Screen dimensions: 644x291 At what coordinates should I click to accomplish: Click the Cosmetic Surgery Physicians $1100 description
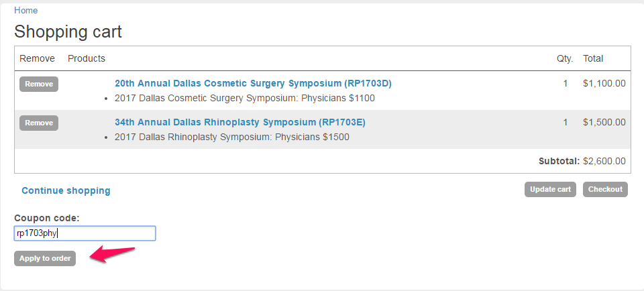point(245,98)
